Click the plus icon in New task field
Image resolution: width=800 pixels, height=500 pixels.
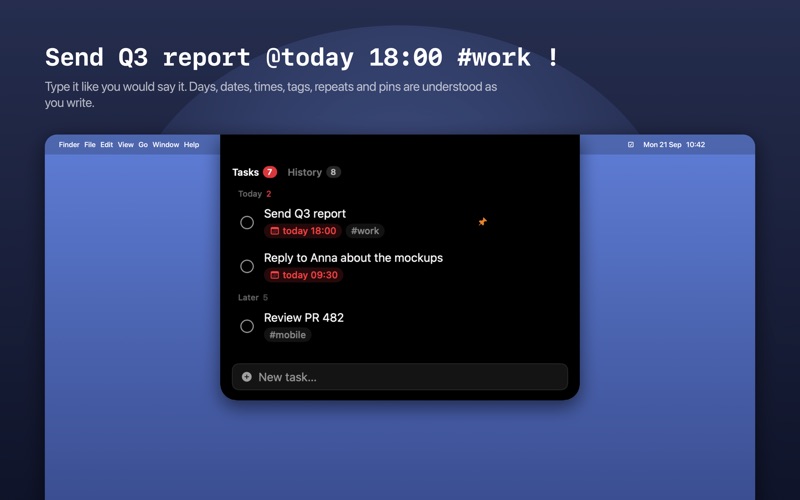coord(246,377)
